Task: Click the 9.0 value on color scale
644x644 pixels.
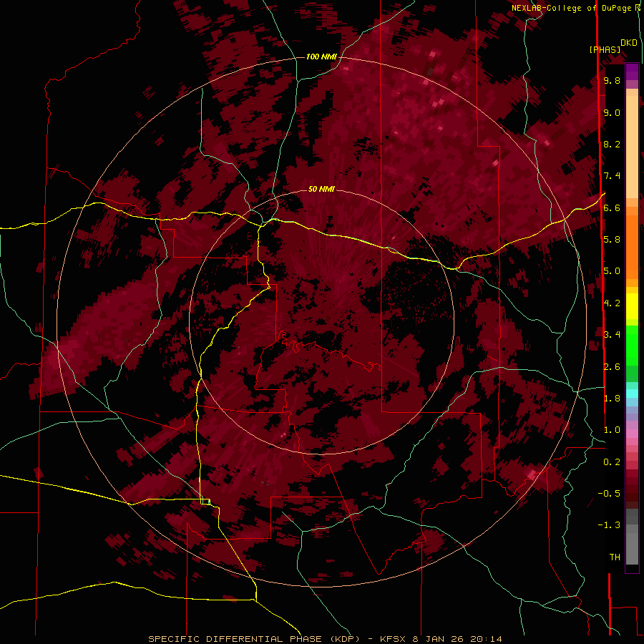Action: pos(612,113)
